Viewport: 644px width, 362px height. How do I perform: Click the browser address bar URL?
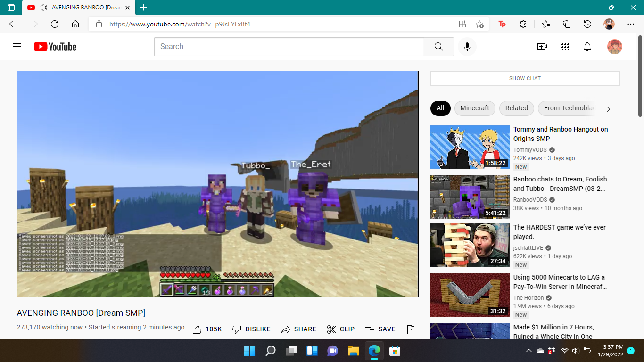tap(180, 24)
